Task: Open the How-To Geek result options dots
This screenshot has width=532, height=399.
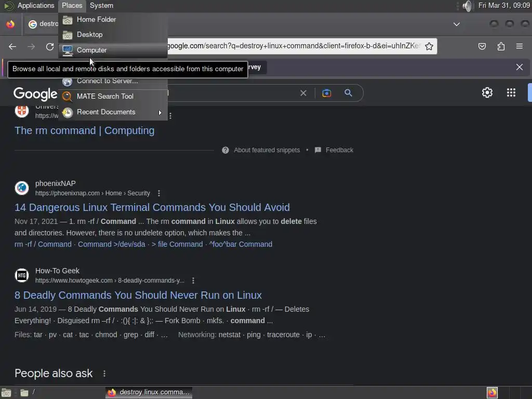Action: pyautogui.click(x=193, y=281)
